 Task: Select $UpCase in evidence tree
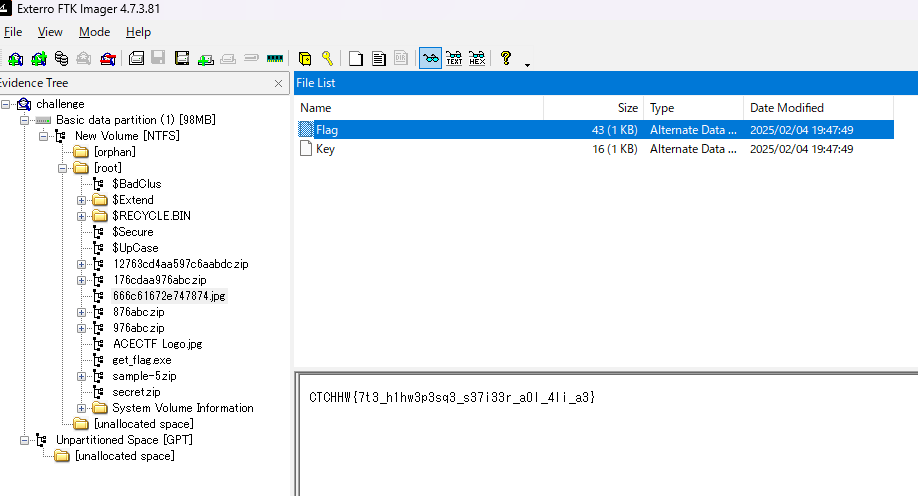coord(135,248)
